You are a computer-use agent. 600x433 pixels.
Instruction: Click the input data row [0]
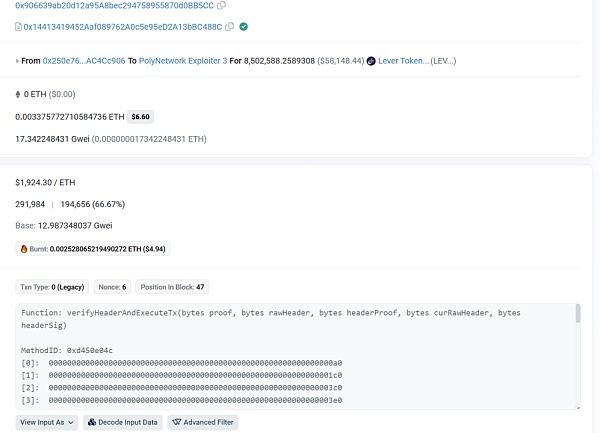[182, 363]
